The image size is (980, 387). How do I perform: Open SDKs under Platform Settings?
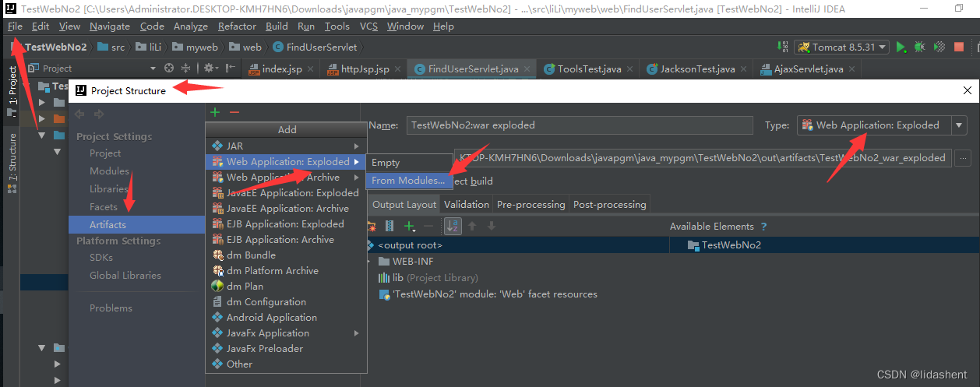101,257
